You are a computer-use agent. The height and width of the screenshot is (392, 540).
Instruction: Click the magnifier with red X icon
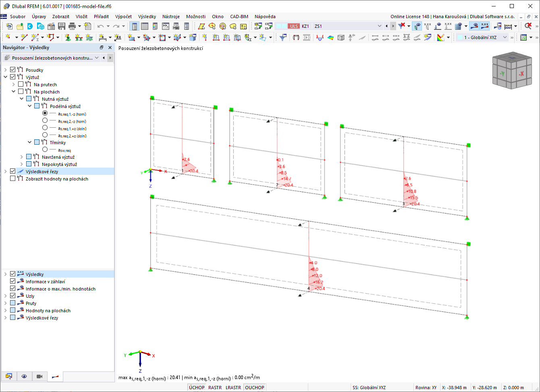528,26
